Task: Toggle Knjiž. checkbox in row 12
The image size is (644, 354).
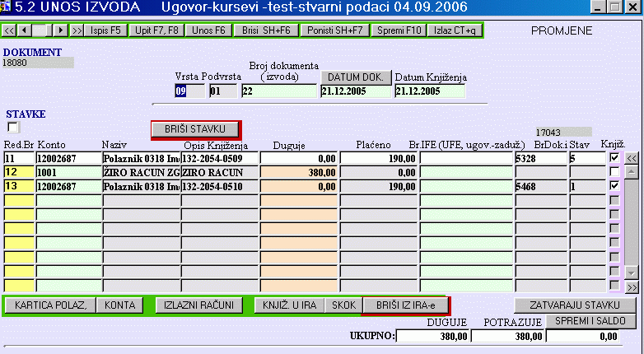Action: point(614,172)
